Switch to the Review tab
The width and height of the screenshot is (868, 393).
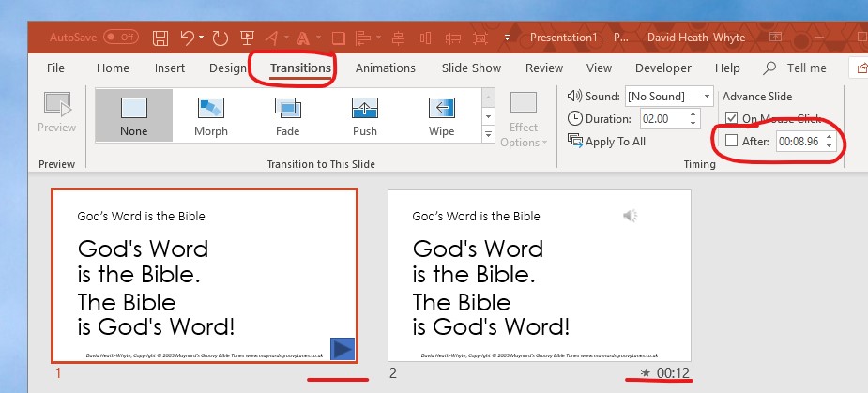pos(544,68)
